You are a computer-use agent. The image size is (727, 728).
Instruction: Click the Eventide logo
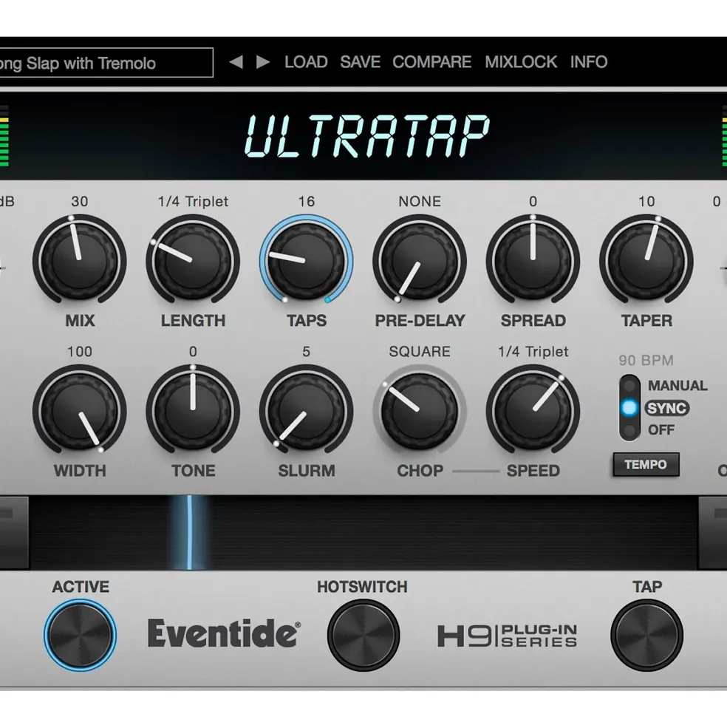click(x=224, y=633)
